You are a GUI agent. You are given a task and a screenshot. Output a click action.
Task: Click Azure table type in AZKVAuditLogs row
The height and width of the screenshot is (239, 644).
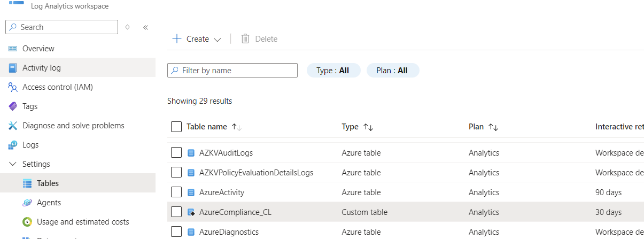361,153
